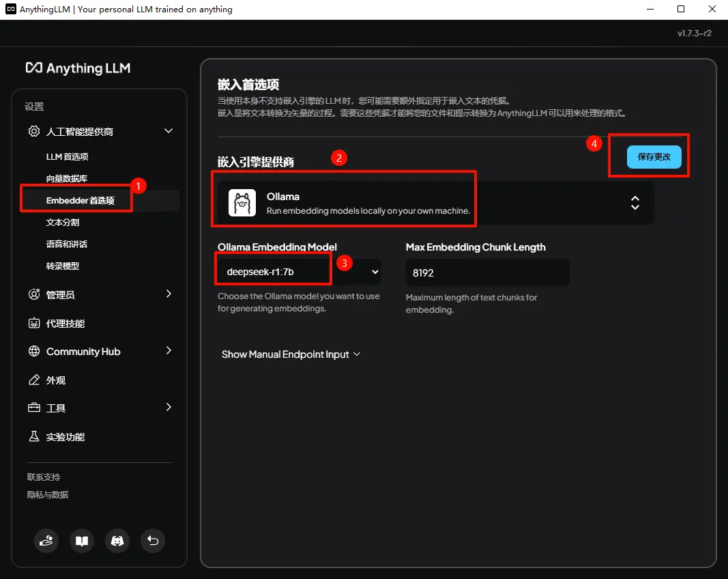Select Embedder 首选项 in sidebar
The height and width of the screenshot is (579, 728).
coord(81,200)
